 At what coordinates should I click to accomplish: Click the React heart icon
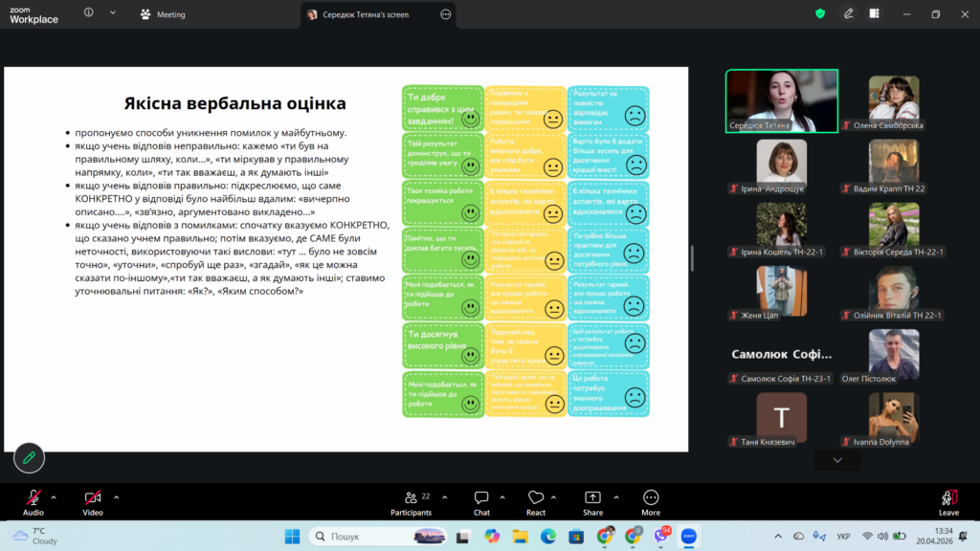536,497
